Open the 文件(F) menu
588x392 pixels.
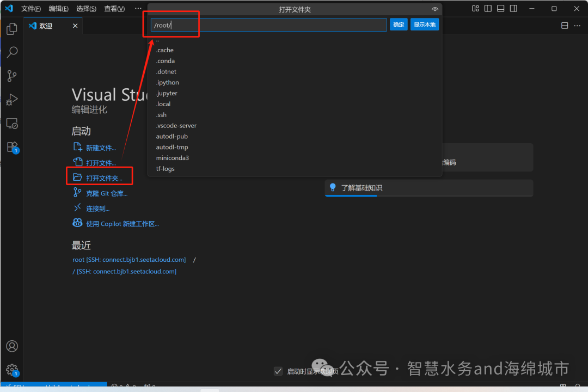click(30, 9)
